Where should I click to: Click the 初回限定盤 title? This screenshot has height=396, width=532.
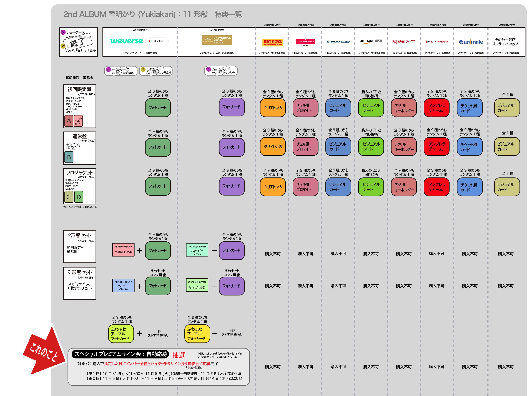79,89
